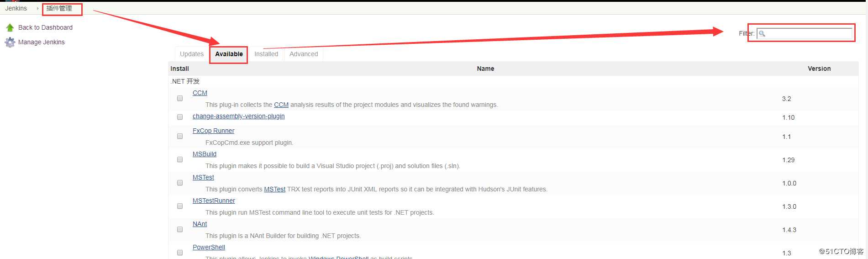Click the FxCopCmd.exe support plugin description
Screen dimensions: 868x259
[249, 143]
